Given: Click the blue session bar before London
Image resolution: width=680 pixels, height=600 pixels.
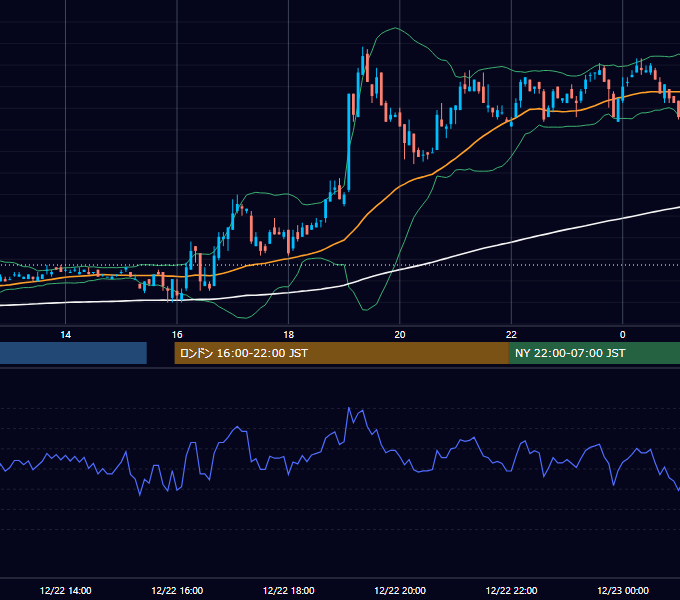Looking at the screenshot, I should [73, 353].
